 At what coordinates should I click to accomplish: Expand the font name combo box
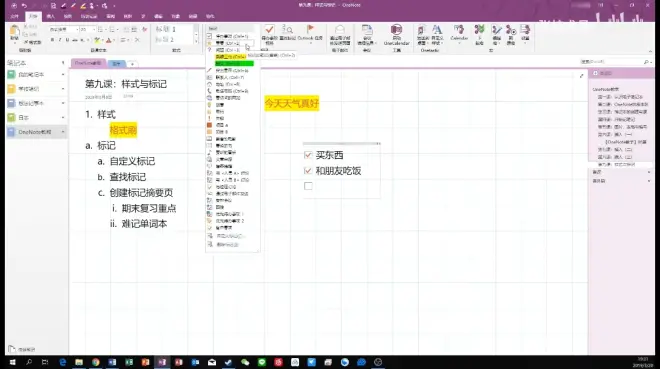pos(77,29)
